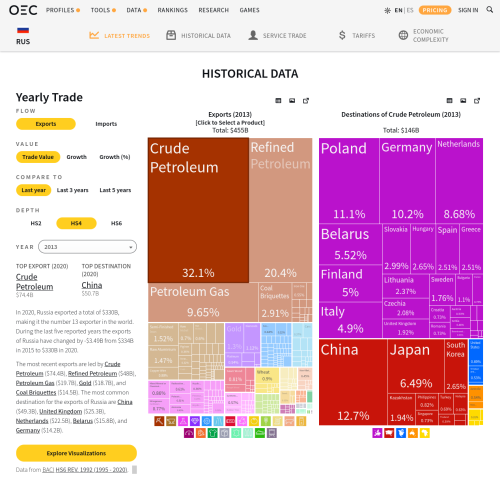500x477 pixels.
Task: Click the OEC logo
Action: [23, 10]
